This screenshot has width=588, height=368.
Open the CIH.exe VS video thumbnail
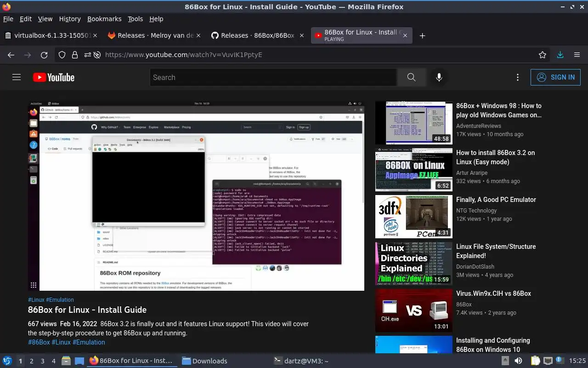[x=414, y=310]
